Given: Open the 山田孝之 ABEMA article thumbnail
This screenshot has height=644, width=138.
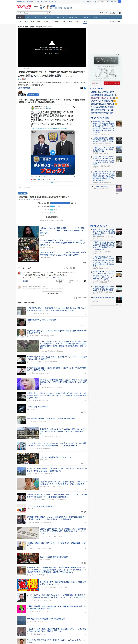Looking at the screenshot, I should (x=28, y=232).
